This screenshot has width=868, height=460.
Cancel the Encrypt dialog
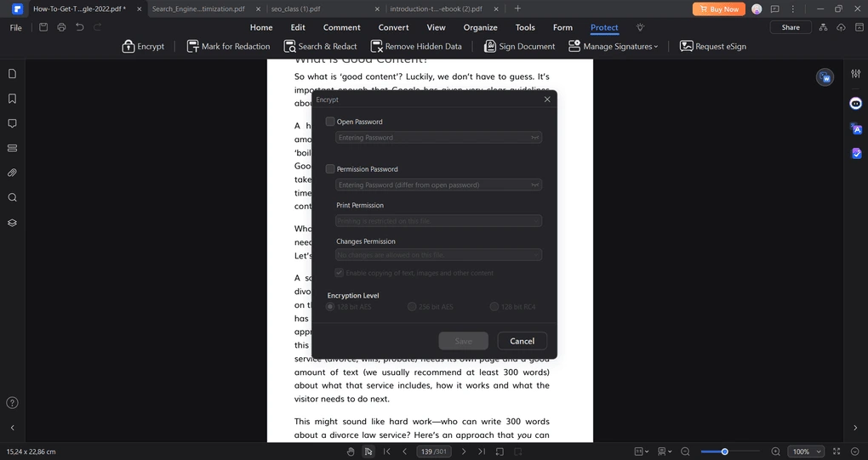coord(522,341)
